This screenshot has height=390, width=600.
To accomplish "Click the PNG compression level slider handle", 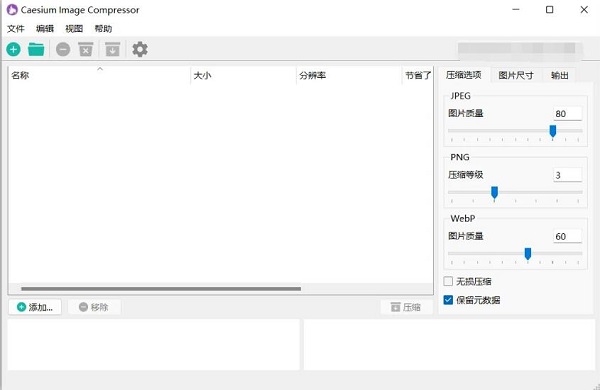I will click(494, 193).
